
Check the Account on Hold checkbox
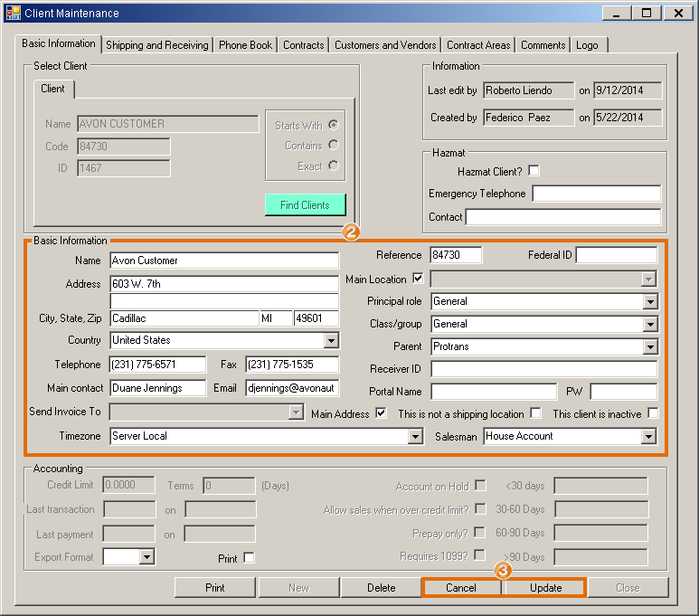pyautogui.click(x=480, y=486)
